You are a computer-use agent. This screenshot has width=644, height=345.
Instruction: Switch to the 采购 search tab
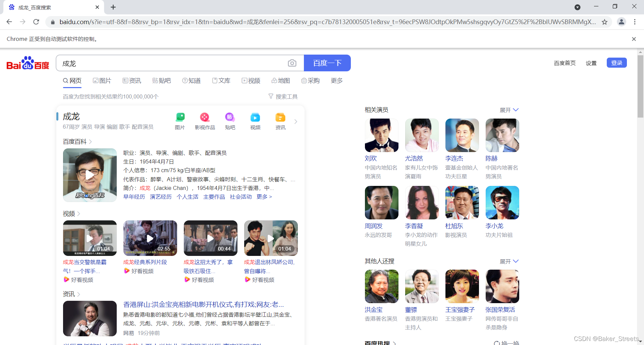pos(310,81)
